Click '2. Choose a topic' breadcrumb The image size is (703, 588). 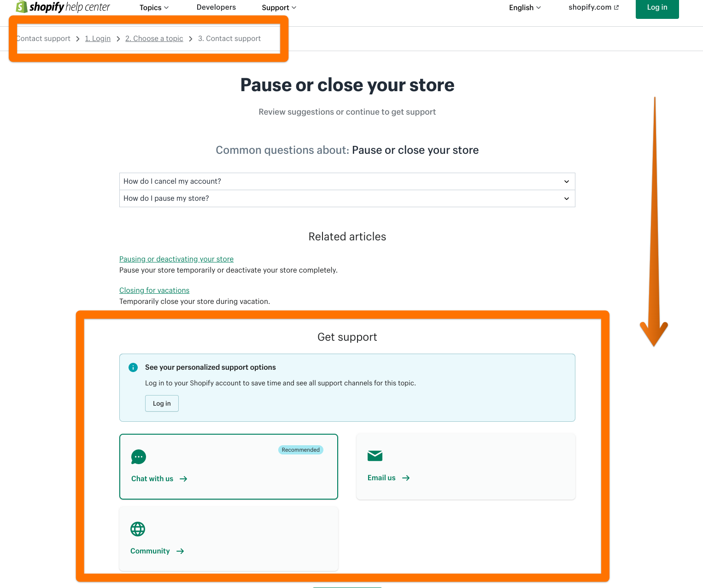(x=154, y=39)
